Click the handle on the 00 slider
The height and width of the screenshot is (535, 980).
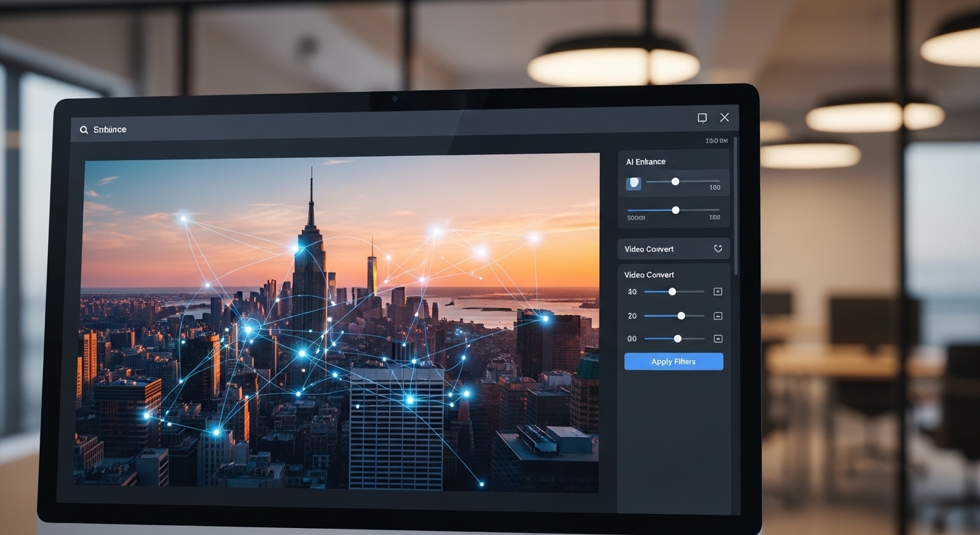677,339
